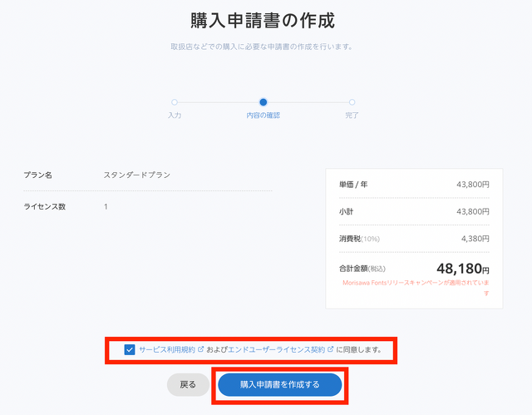Open the サービス利用規約 link
The width and height of the screenshot is (532, 415).
(166, 350)
